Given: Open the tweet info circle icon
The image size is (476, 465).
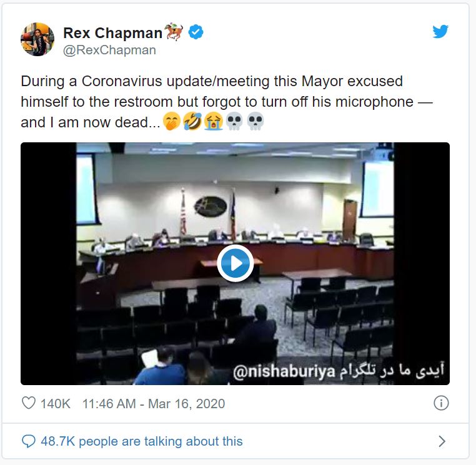Looking at the screenshot, I should coord(441,403).
